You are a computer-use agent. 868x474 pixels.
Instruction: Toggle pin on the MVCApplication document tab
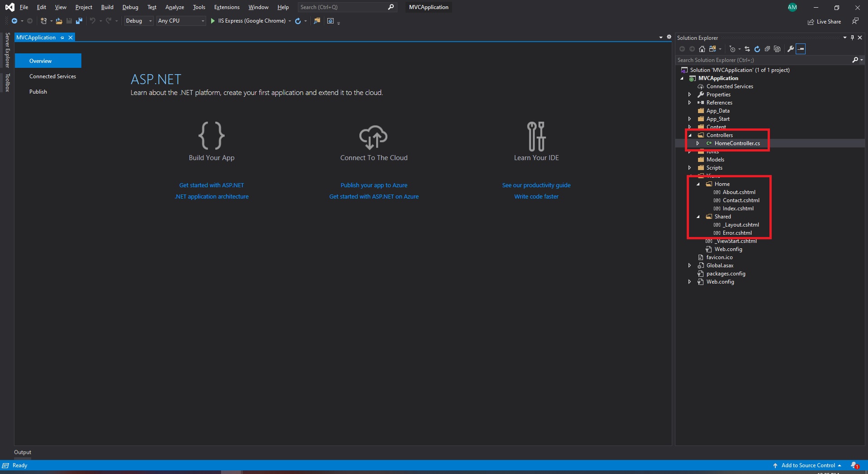pos(62,38)
